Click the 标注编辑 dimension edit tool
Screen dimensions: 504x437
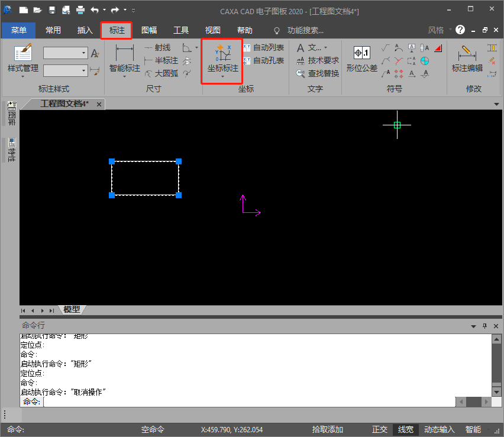pos(467,59)
